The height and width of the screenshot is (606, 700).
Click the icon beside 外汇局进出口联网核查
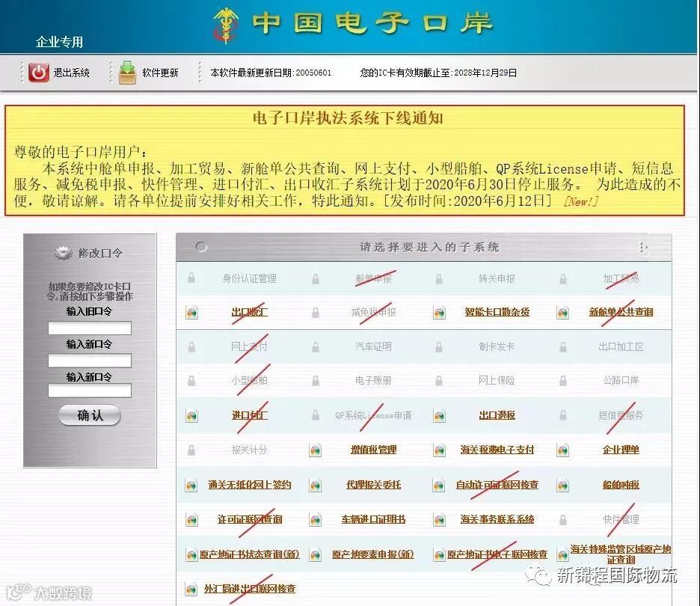192,590
